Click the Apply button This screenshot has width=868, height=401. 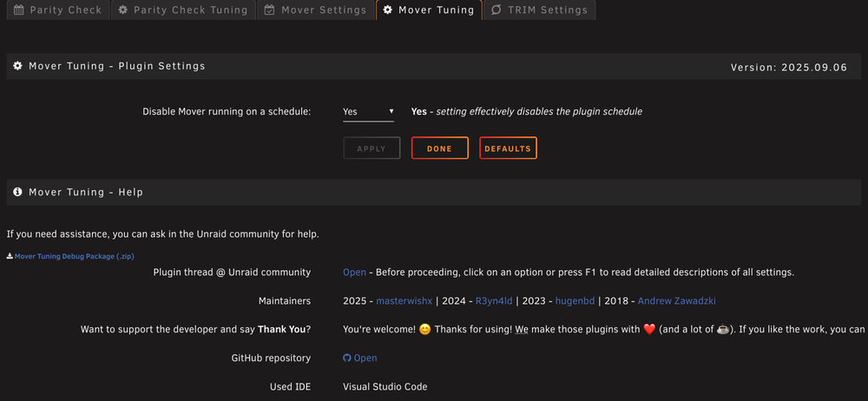tap(372, 148)
